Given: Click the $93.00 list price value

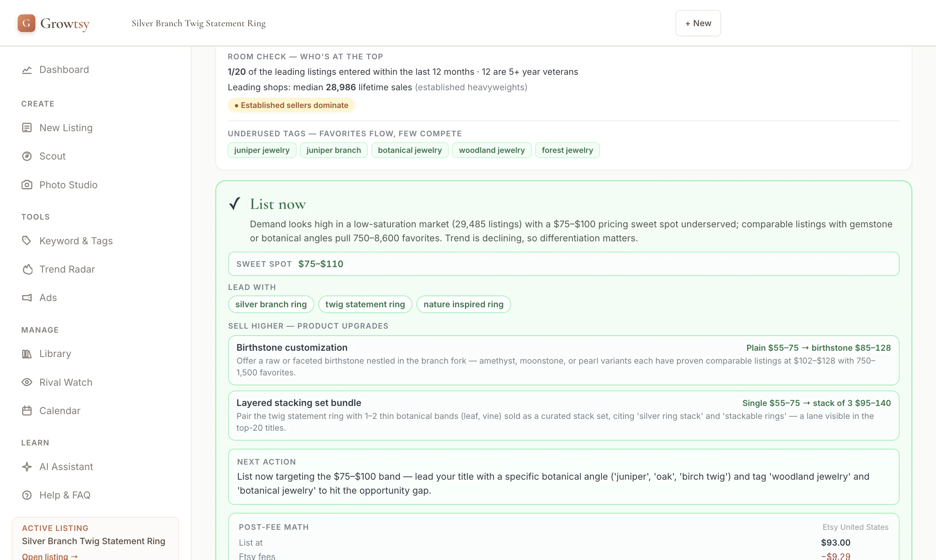Looking at the screenshot, I should [x=836, y=543].
